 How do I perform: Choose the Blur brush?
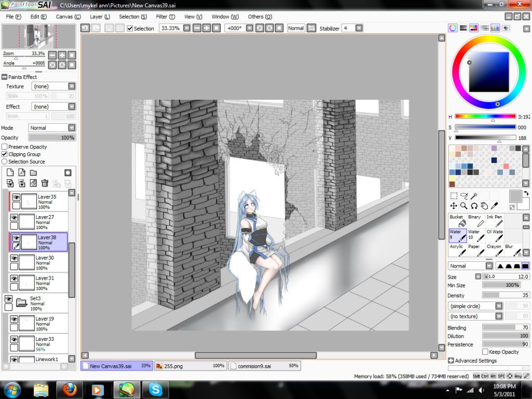pos(513,250)
